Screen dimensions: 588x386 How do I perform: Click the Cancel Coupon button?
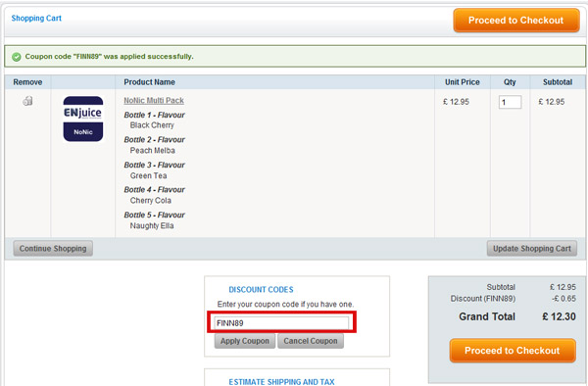[x=311, y=341]
